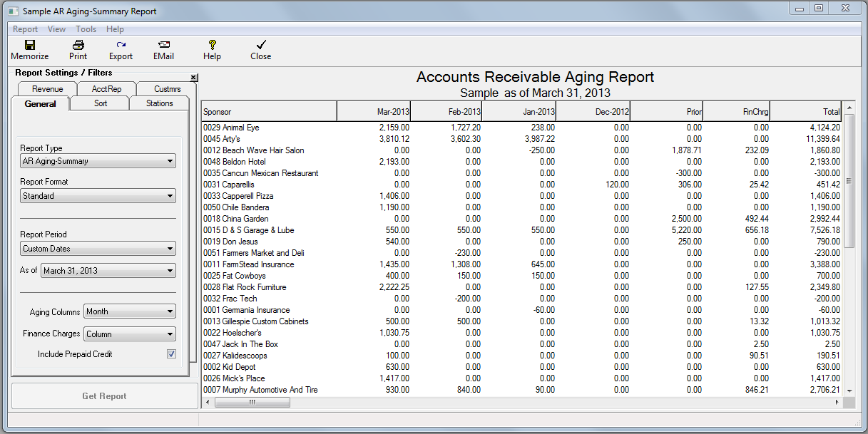Click the Feb-2013 column header

click(x=446, y=112)
